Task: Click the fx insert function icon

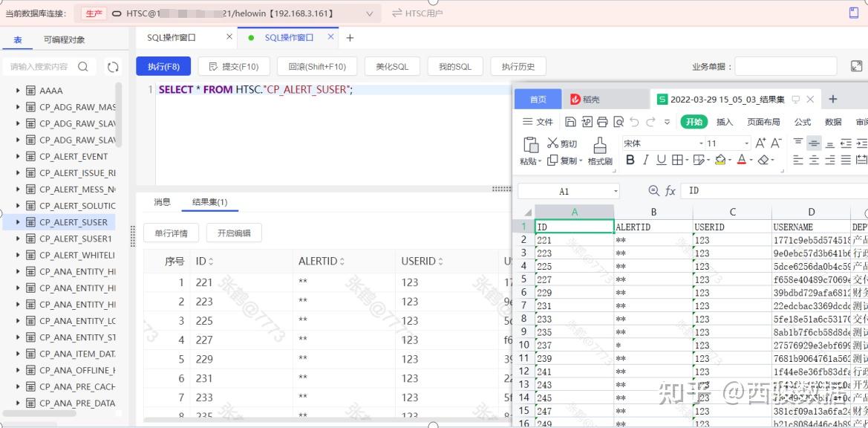Action: pos(670,191)
